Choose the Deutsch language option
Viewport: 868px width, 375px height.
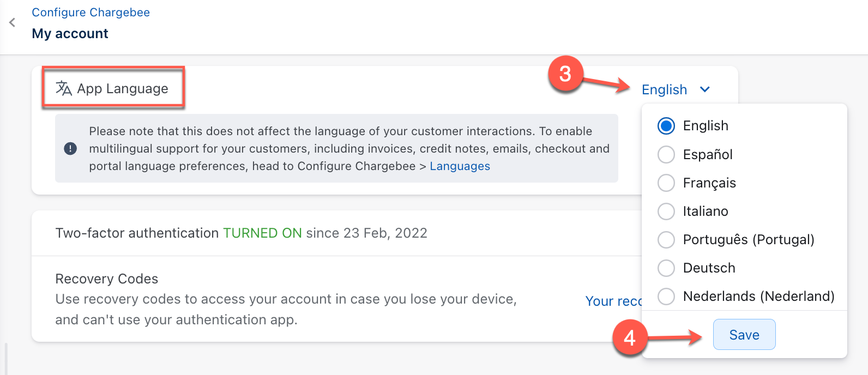(666, 268)
